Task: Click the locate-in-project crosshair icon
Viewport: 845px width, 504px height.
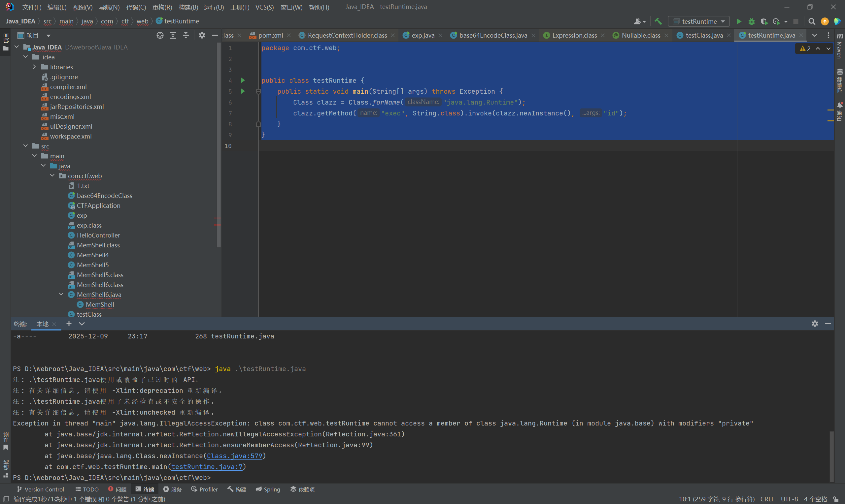Action: pyautogui.click(x=160, y=35)
